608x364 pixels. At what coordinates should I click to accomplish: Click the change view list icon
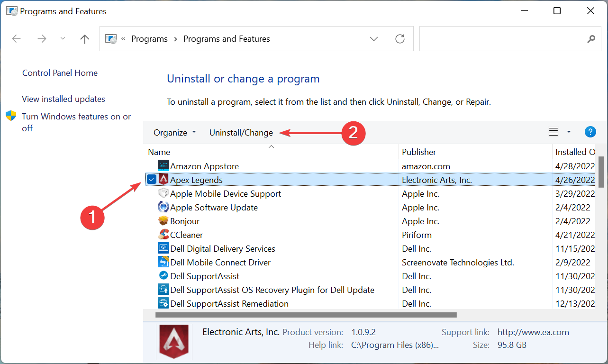[554, 132]
